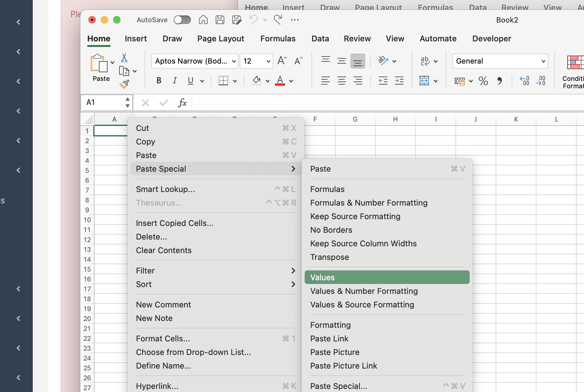Open the more toolbar options ellipsis
584x392 pixels.
(294, 20)
